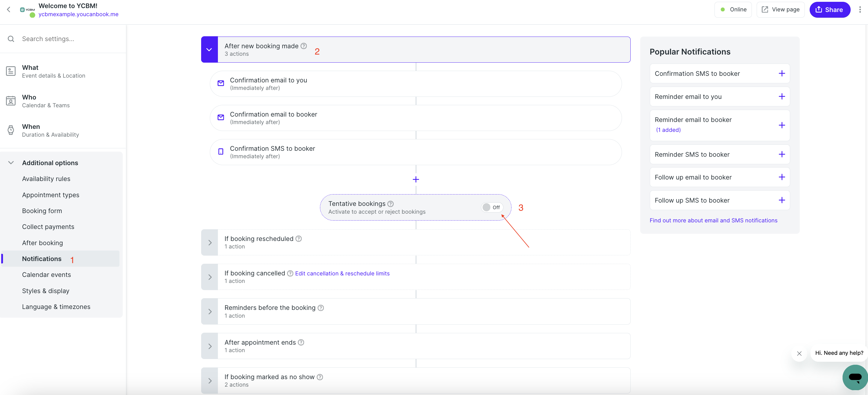Select Calendar events in the sidebar
This screenshot has height=395, width=868.
tap(46, 275)
